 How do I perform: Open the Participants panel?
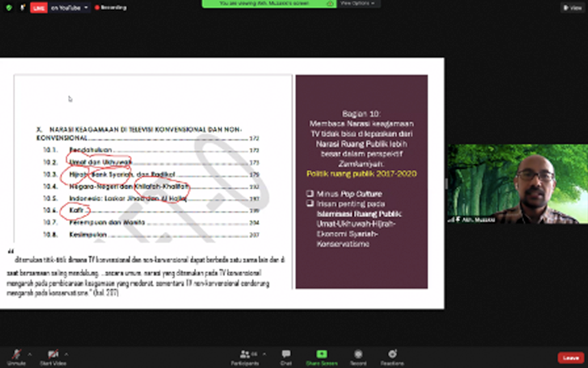[x=245, y=355]
